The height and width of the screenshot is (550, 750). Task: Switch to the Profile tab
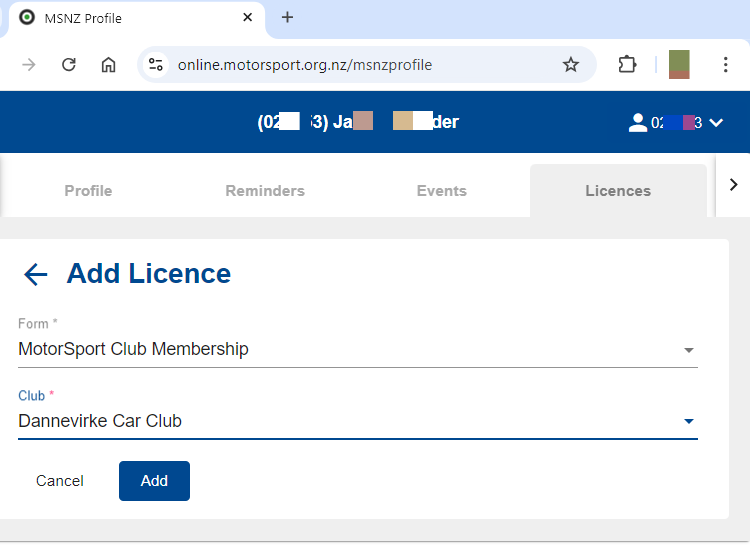point(88,191)
